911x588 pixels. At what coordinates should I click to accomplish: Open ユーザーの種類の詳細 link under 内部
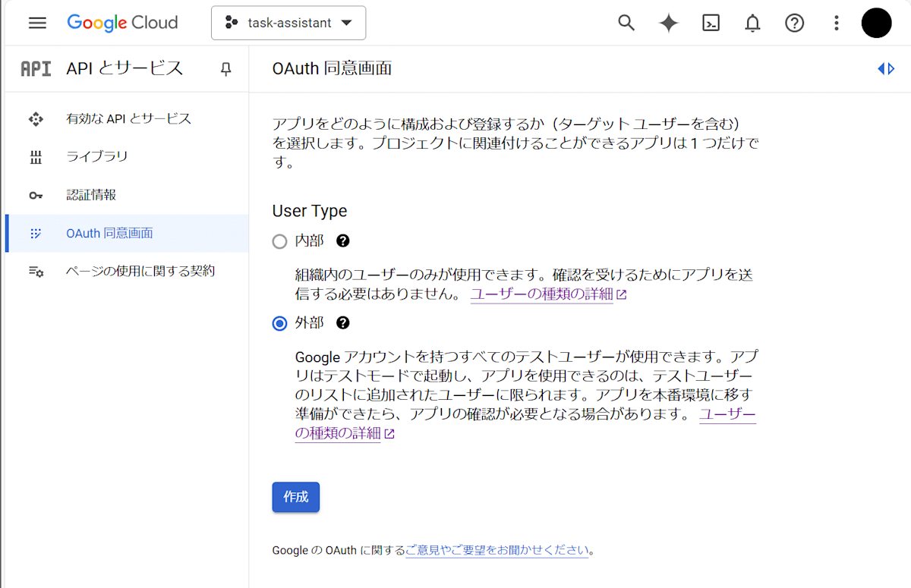point(548,294)
